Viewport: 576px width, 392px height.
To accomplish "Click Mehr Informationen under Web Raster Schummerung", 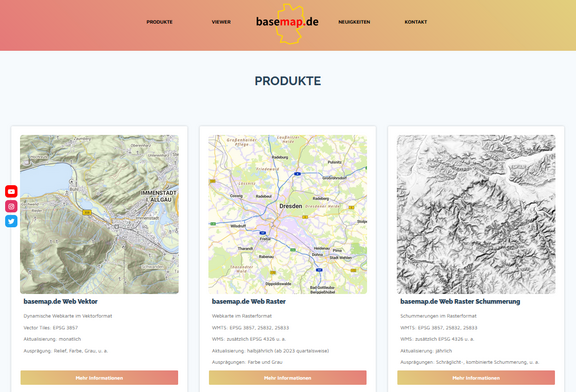I will point(476,378).
